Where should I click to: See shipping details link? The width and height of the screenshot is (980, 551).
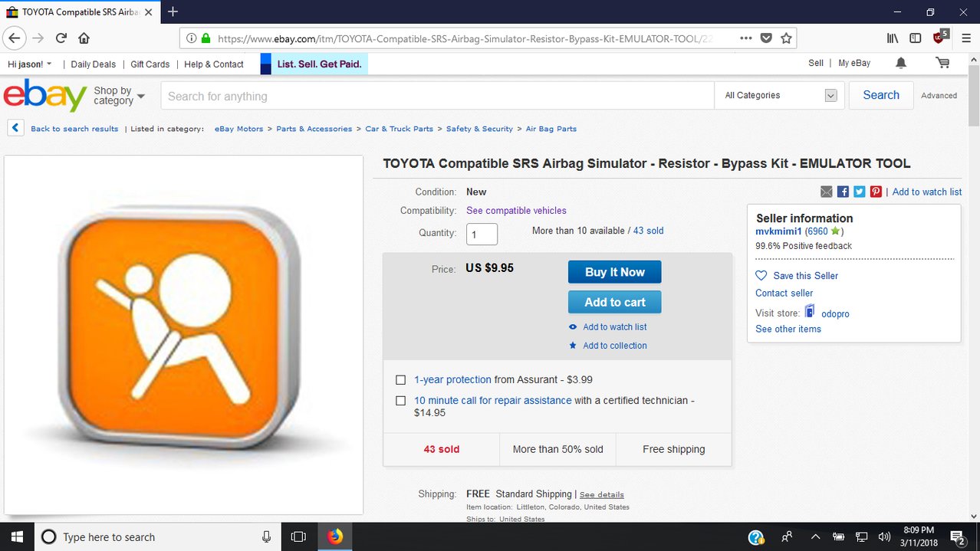(601, 495)
